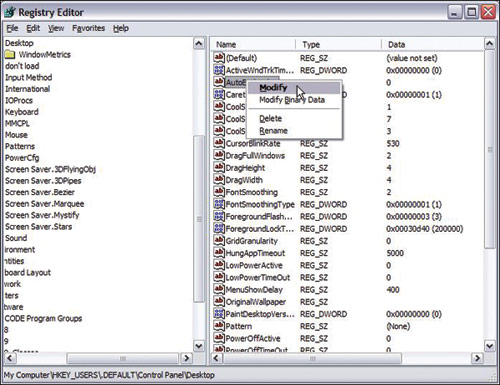Select the Desktop key in tree
Screen dimensions: 500x385
pyautogui.click(x=19, y=43)
